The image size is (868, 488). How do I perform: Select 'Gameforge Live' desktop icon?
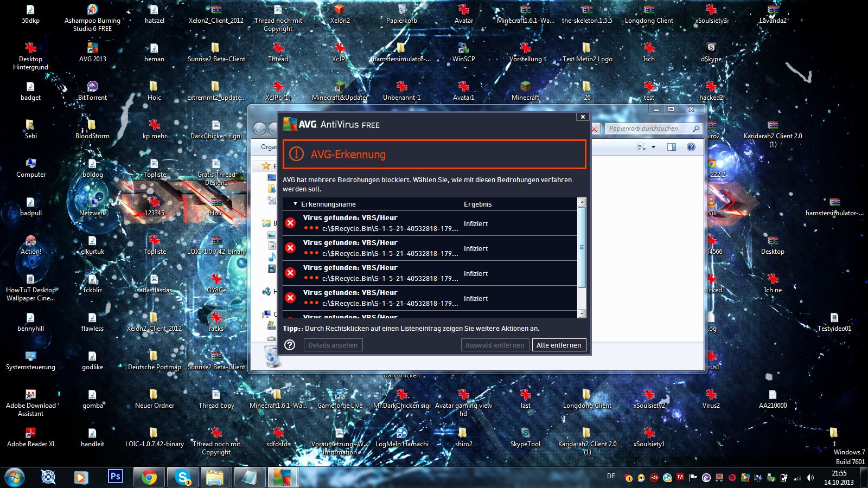click(340, 399)
